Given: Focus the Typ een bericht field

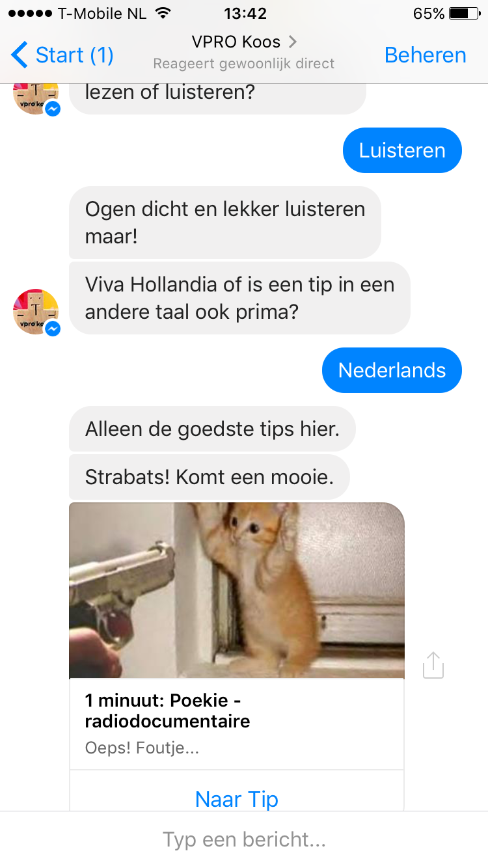Looking at the screenshot, I should (244, 839).
